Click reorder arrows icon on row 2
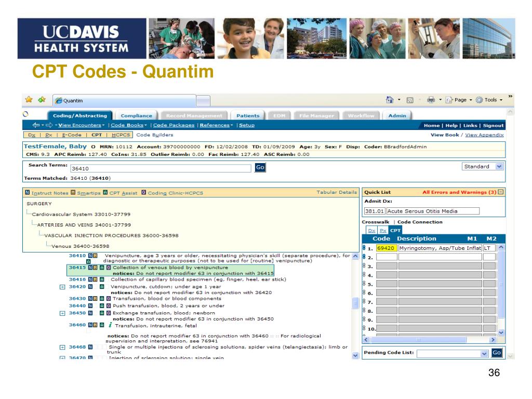532x399 pixels. click(364, 257)
